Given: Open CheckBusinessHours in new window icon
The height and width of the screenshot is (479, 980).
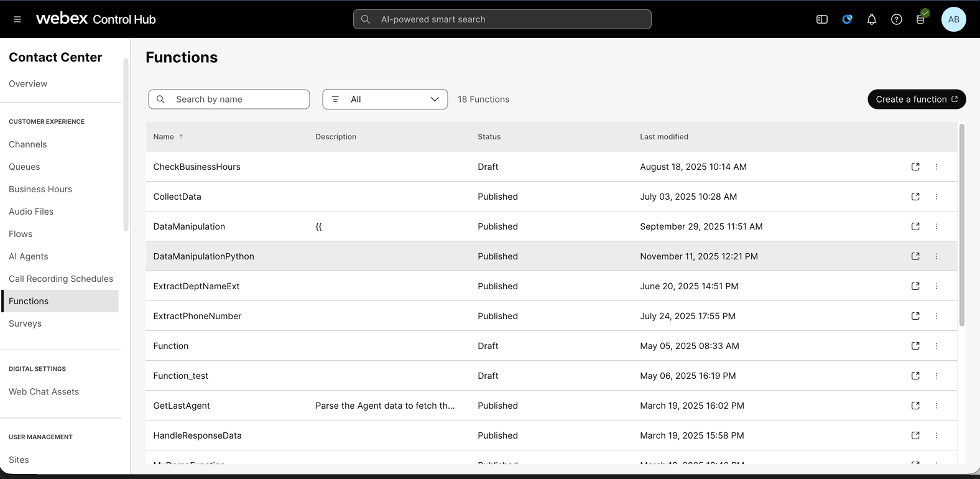Looking at the screenshot, I should click(x=915, y=167).
